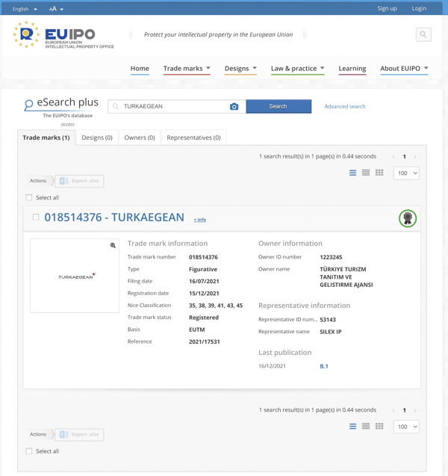Click the blue Search button
The height and width of the screenshot is (476, 448).
(x=279, y=107)
